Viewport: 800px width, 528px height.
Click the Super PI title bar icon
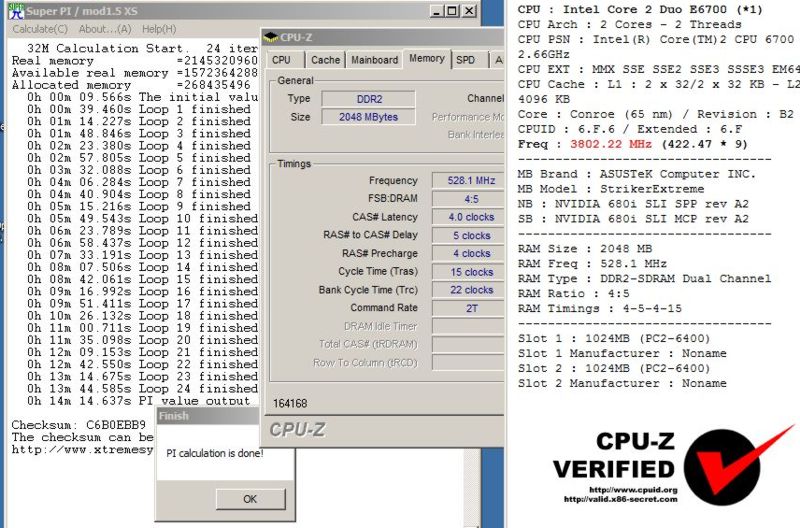click(16, 11)
